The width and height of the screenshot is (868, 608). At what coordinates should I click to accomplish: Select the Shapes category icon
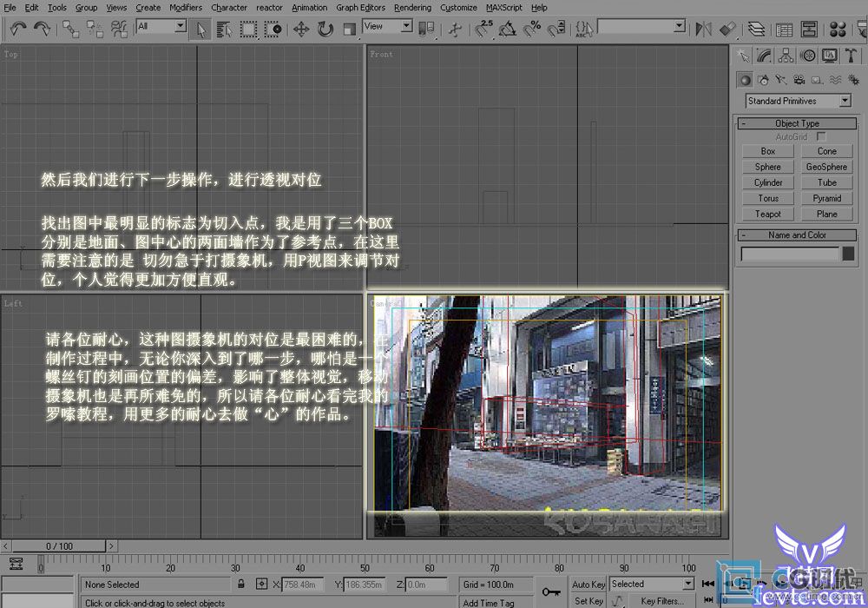click(763, 80)
